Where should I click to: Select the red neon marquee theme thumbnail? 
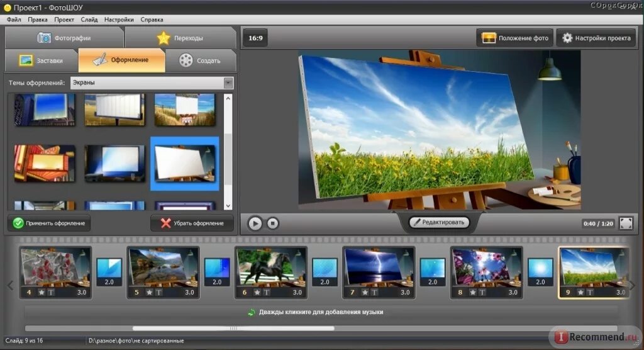coord(45,163)
